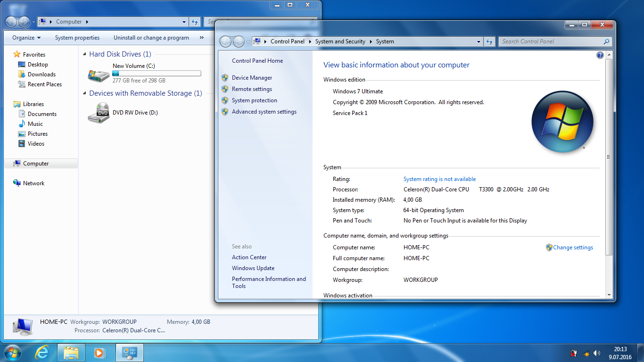Image resolution: width=644 pixels, height=362 pixels.
Task: Click the Forward button in Control Panel window
Action: click(239, 41)
